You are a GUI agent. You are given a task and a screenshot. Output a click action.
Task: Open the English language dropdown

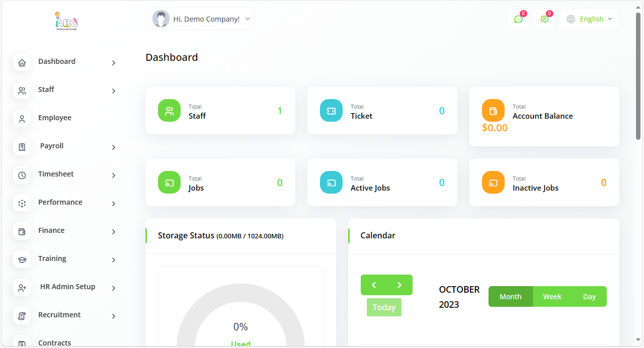589,19
